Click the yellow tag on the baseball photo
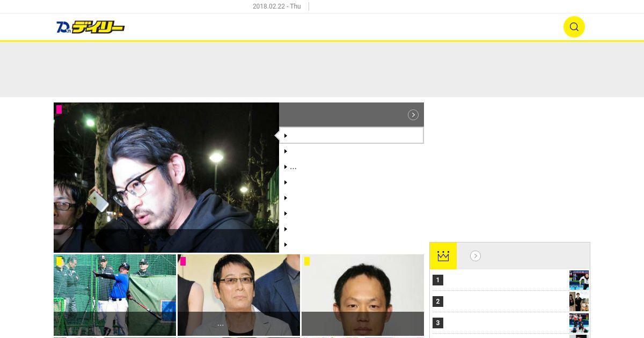 tap(59, 261)
